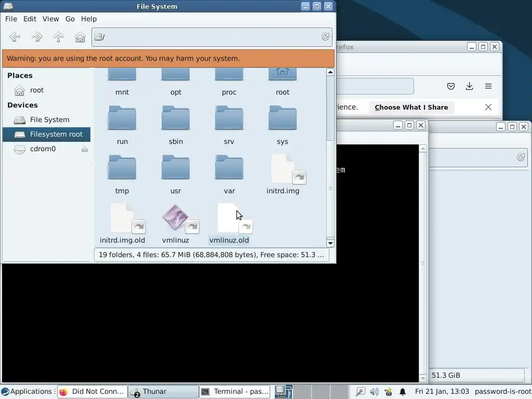Select the initrd.img link file
Screen dimensions: 532x399
pos(283,175)
